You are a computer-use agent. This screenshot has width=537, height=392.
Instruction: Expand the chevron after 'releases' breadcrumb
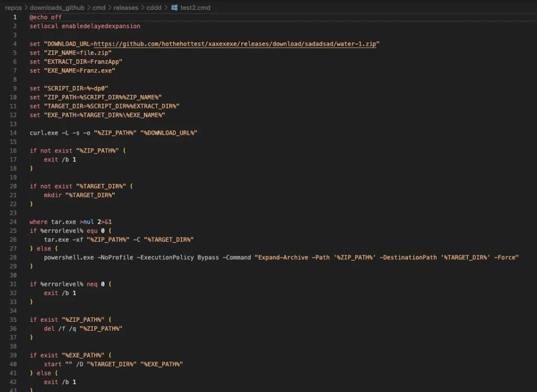pyautogui.click(x=142, y=8)
